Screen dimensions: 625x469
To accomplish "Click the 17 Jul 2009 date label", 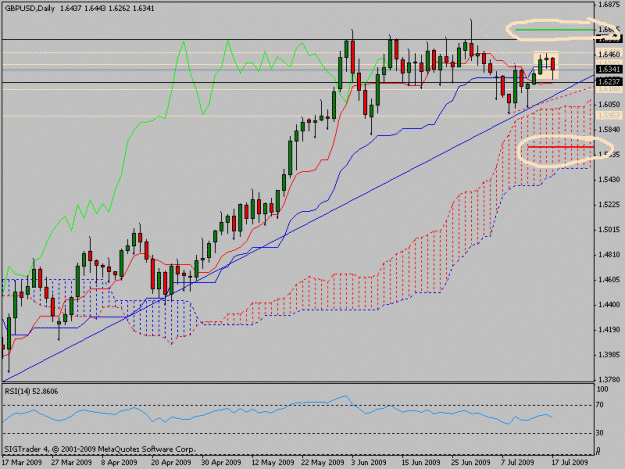I will pos(569,462).
